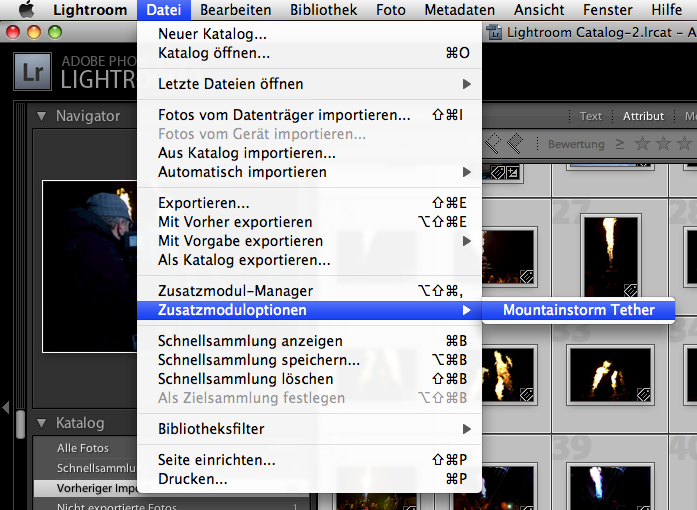Open the Hilfe menu
The height and width of the screenshot is (510, 697).
pos(666,10)
